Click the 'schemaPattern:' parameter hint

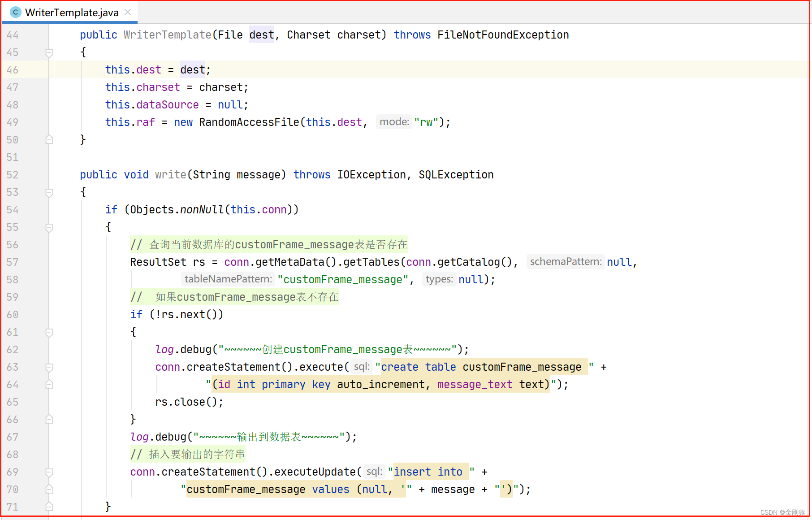coord(566,262)
